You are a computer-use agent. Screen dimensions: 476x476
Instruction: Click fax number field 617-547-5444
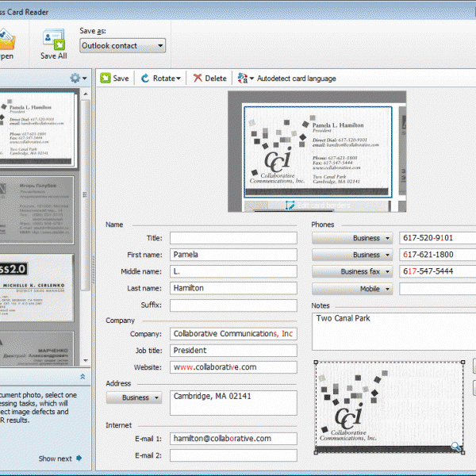click(x=437, y=271)
